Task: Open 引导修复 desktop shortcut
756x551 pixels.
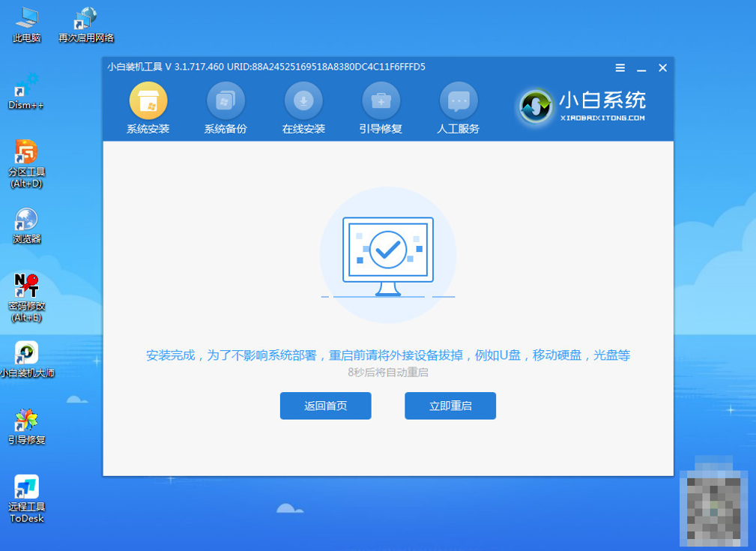Action: click(26, 427)
